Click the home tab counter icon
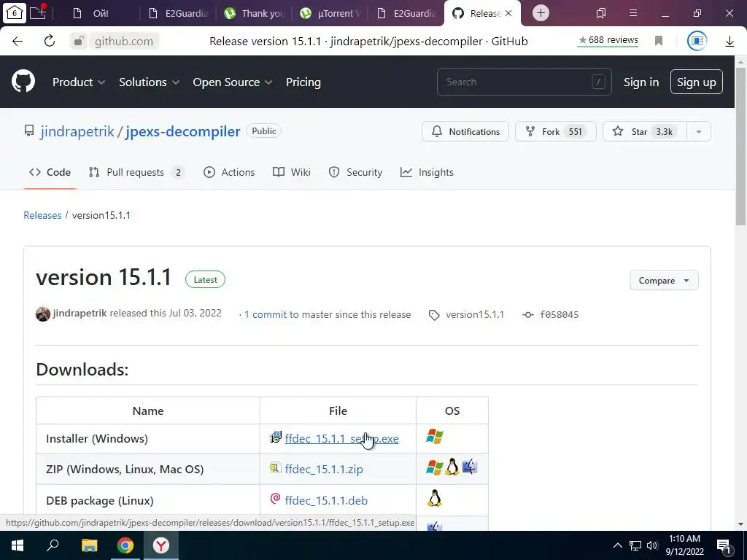This screenshot has width=747, height=560. [x=15, y=12]
